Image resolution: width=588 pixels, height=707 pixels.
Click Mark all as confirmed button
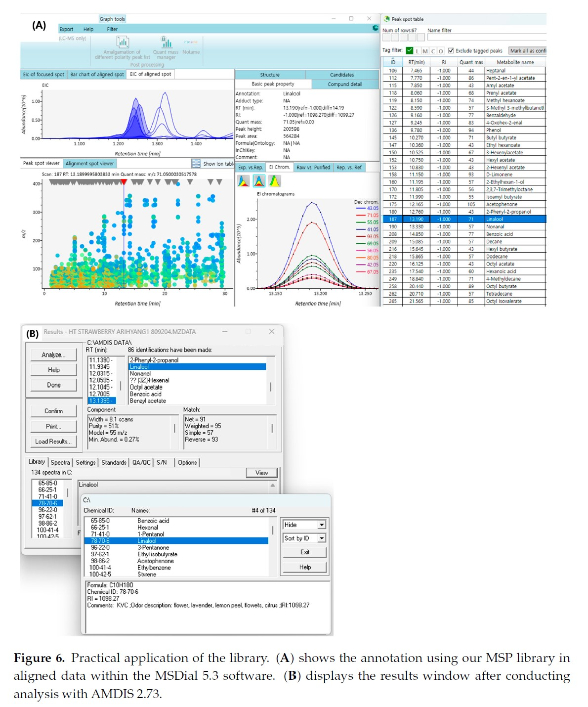click(528, 50)
